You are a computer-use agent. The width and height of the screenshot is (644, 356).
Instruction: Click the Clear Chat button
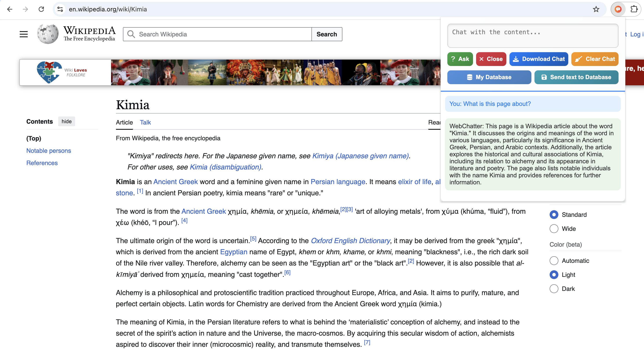[594, 59]
